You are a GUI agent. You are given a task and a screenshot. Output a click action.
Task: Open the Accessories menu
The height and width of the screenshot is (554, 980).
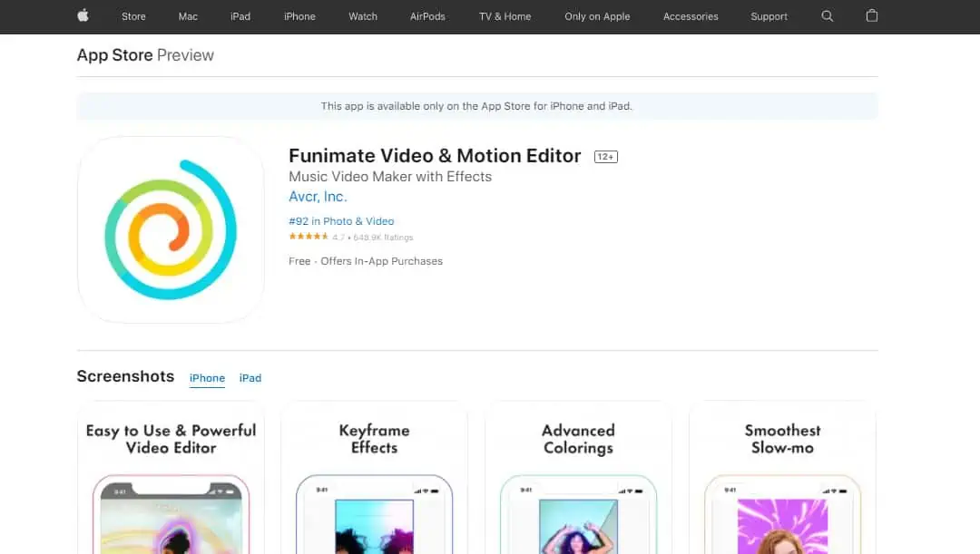tap(691, 17)
